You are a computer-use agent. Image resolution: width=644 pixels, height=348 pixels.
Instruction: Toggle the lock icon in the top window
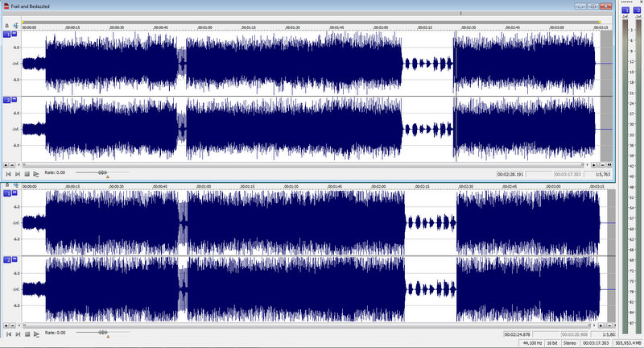point(7,26)
